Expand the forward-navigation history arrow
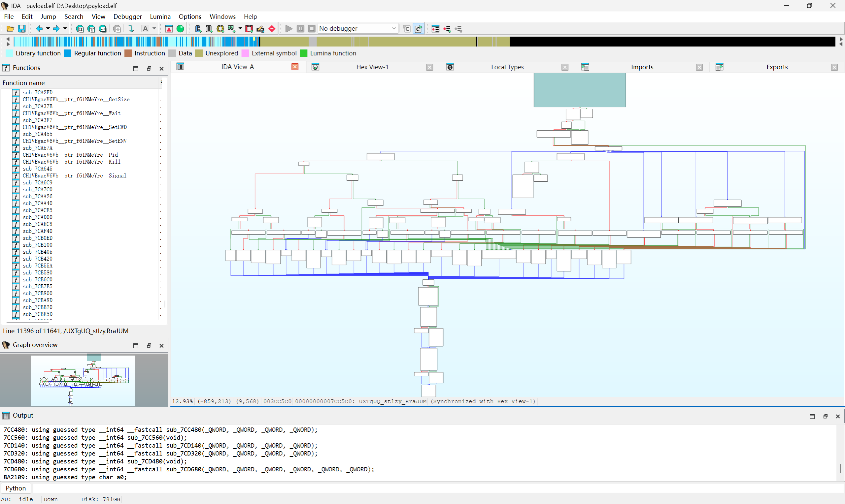Image resolution: width=845 pixels, height=504 pixels. [x=65, y=28]
